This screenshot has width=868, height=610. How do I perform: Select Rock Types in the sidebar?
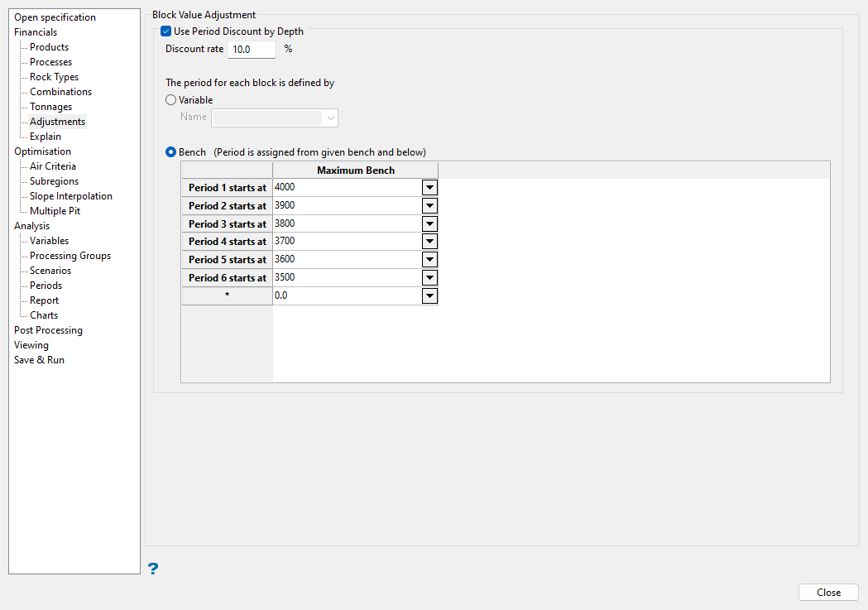[54, 77]
